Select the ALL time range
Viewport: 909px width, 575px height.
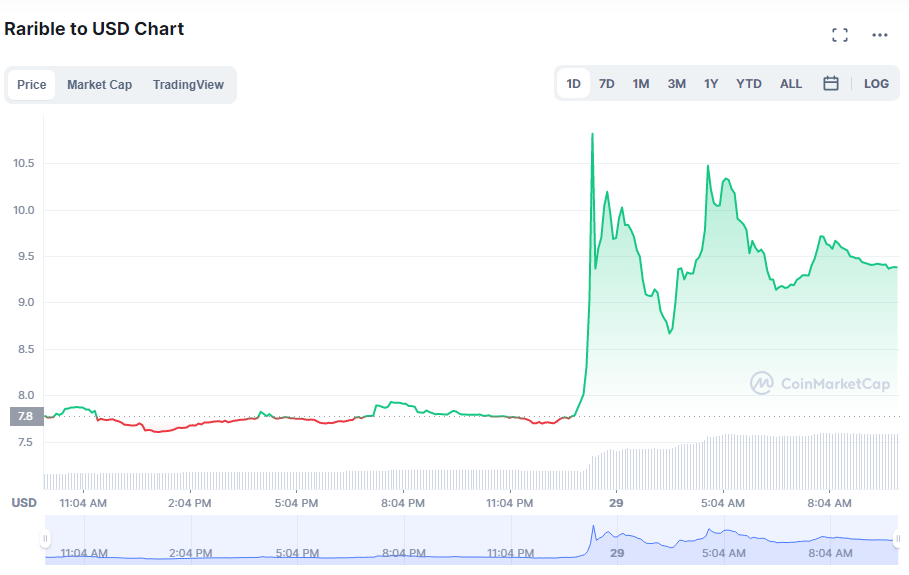point(791,83)
